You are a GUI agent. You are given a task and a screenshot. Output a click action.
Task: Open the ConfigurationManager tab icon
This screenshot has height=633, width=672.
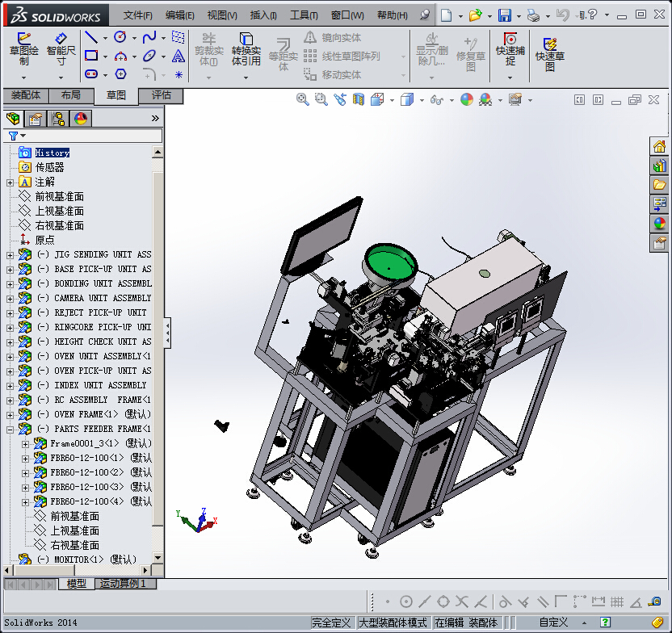tap(58, 119)
